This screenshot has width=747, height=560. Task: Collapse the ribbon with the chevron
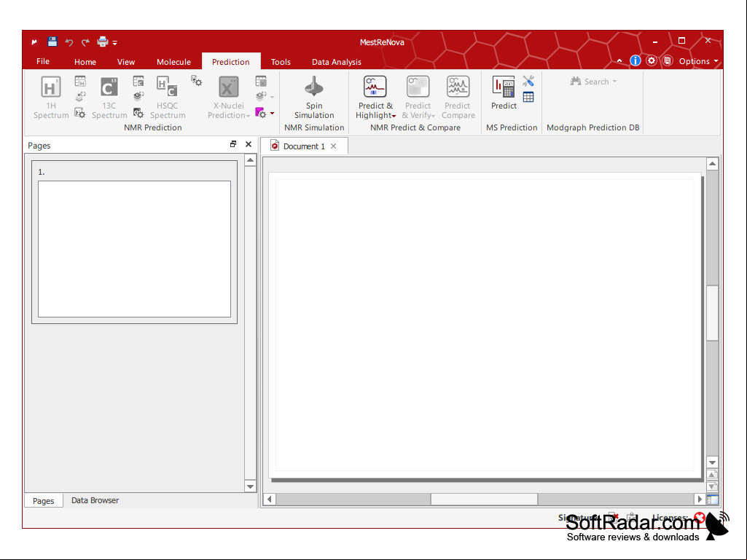619,61
